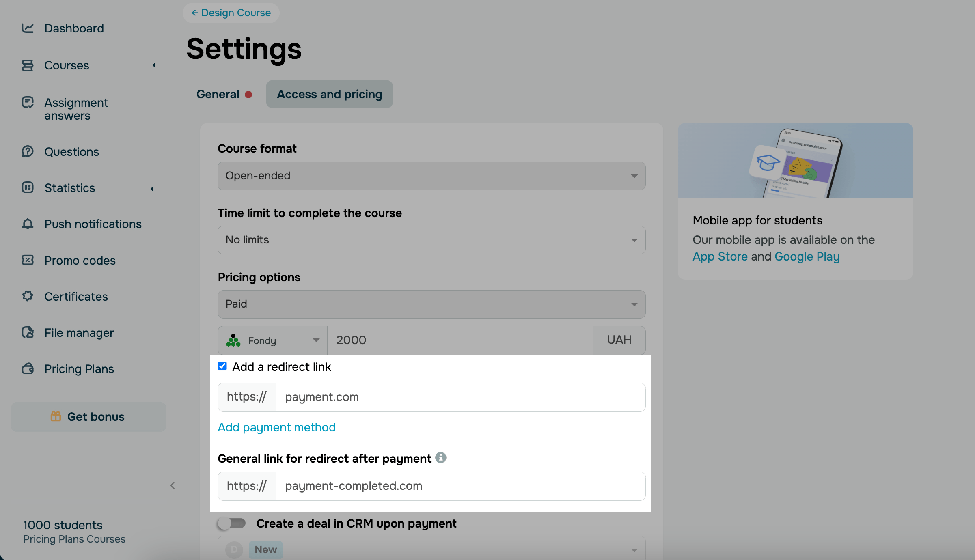Select the Access and pricing tab
The width and height of the screenshot is (975, 560).
pos(329,94)
